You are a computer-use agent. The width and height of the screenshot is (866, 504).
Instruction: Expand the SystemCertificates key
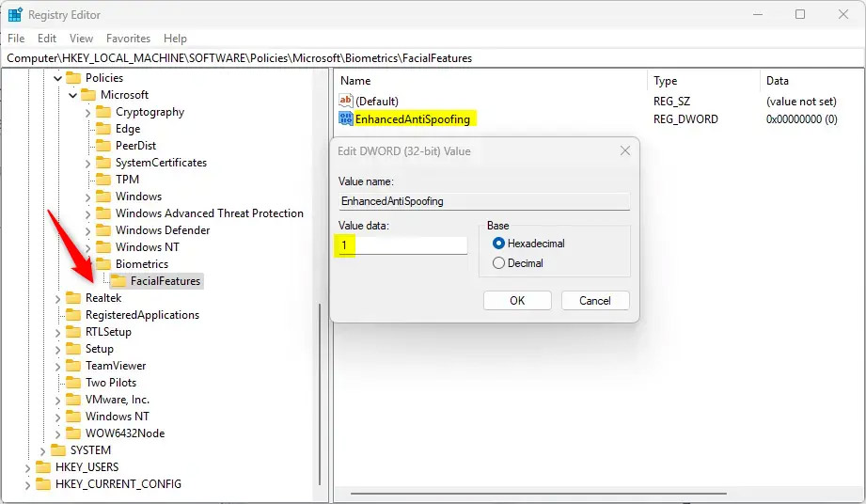tap(87, 164)
